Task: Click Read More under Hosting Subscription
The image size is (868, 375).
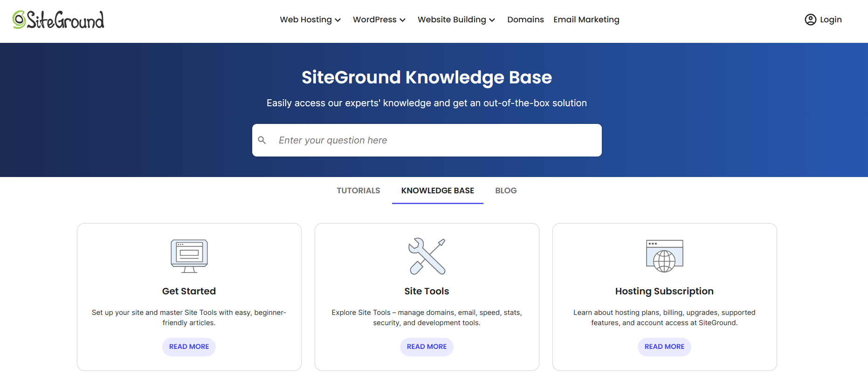Action: pos(664,347)
